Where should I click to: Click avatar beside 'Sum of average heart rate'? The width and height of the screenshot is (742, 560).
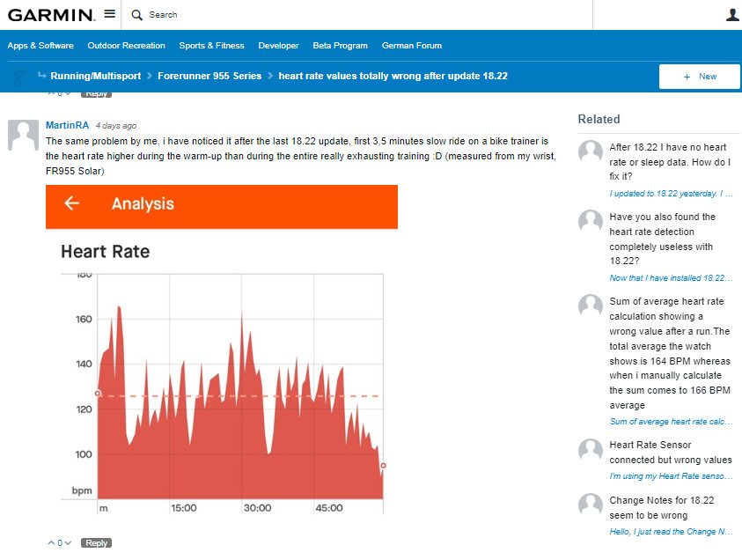(590, 306)
